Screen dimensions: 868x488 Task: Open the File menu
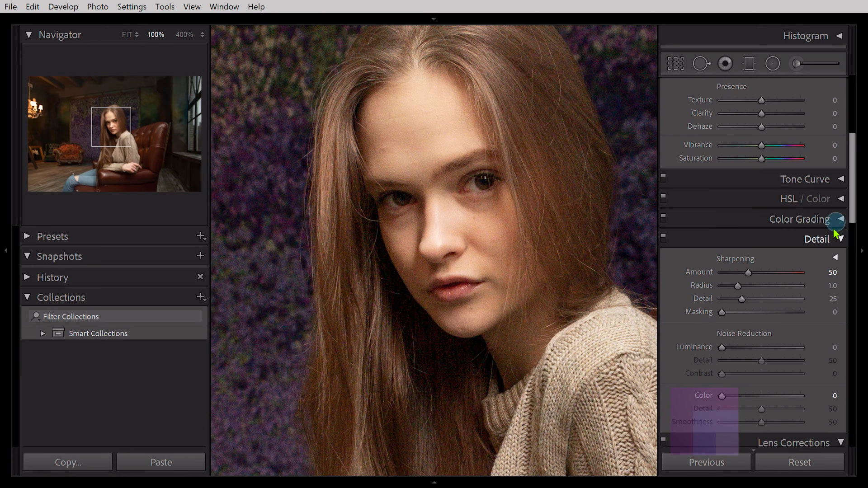pos(10,7)
